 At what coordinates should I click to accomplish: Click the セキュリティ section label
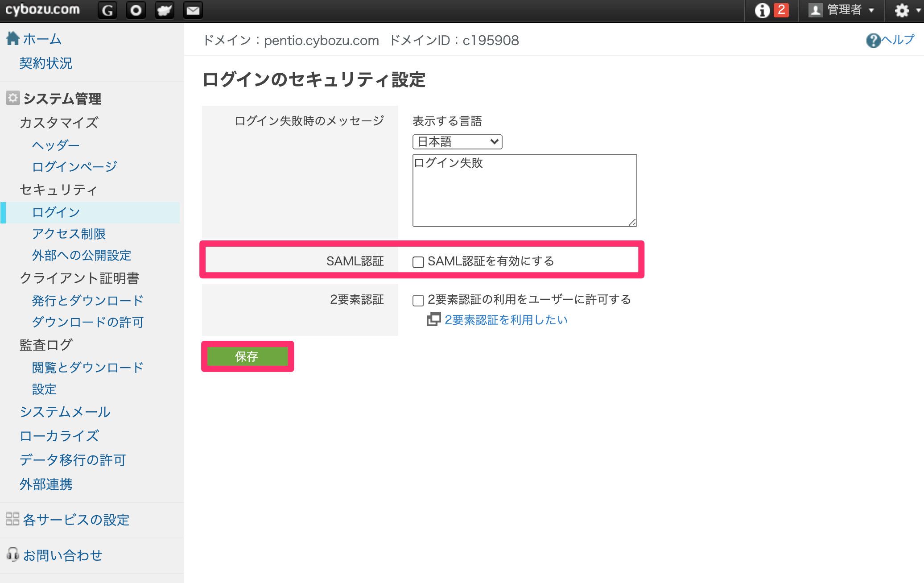[58, 190]
